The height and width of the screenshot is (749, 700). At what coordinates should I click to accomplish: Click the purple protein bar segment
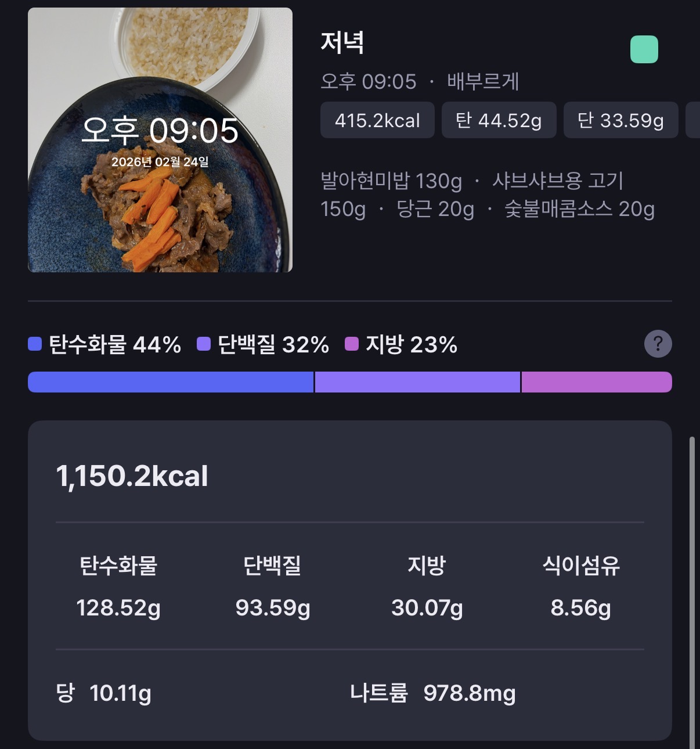(x=417, y=382)
